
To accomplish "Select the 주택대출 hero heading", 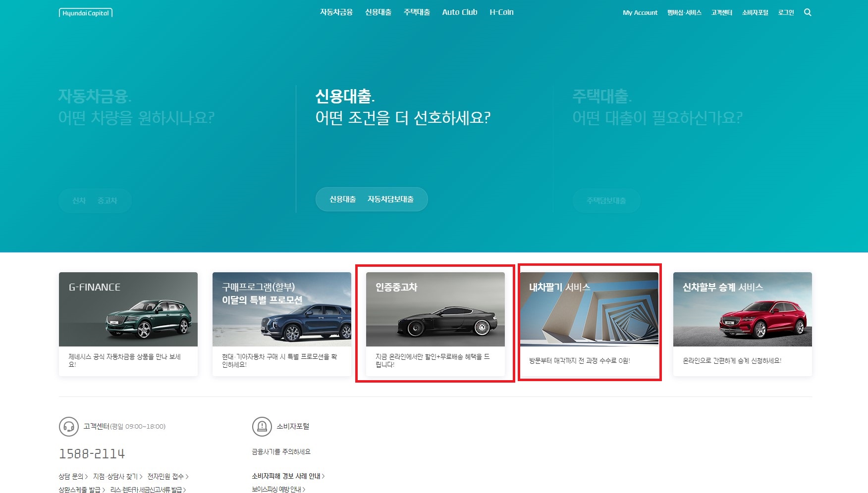I will tap(602, 96).
